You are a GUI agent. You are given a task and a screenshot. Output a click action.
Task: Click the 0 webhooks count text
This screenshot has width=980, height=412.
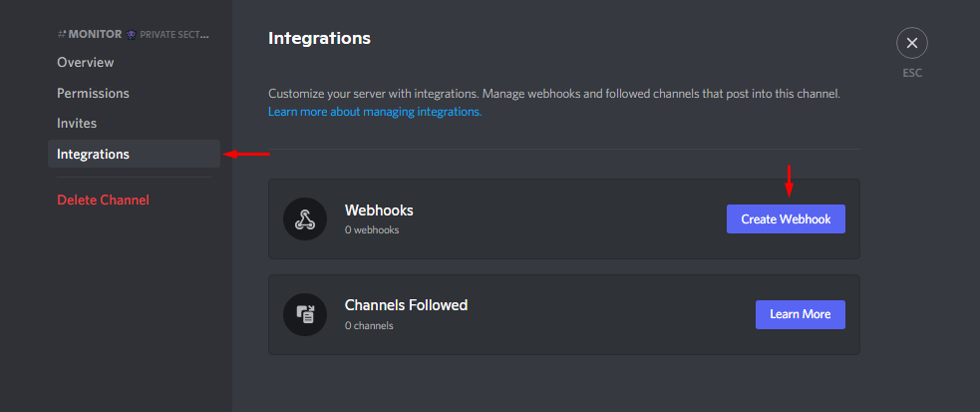(x=372, y=230)
